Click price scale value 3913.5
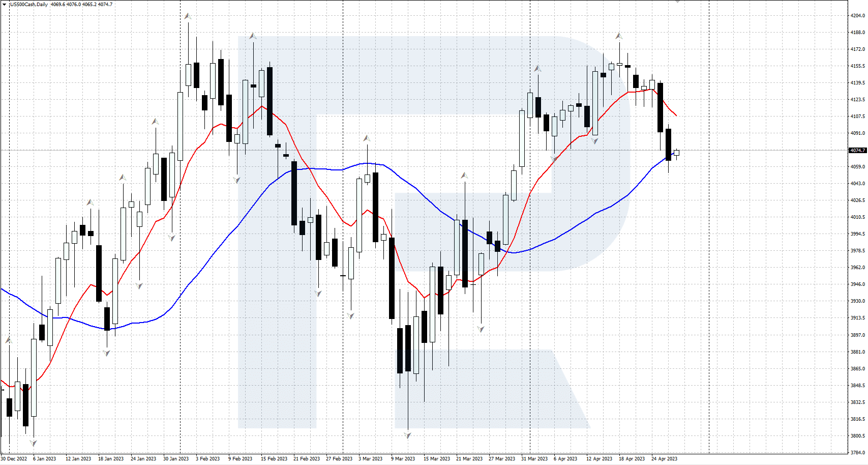Screen dimensions: 868x465 click(858, 318)
